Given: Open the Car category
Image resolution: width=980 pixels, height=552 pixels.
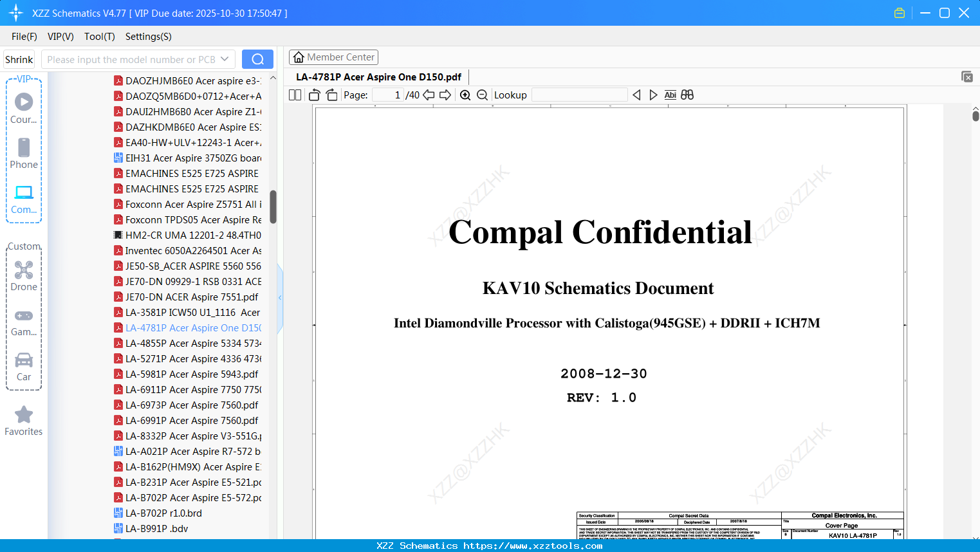Looking at the screenshot, I should (24, 367).
